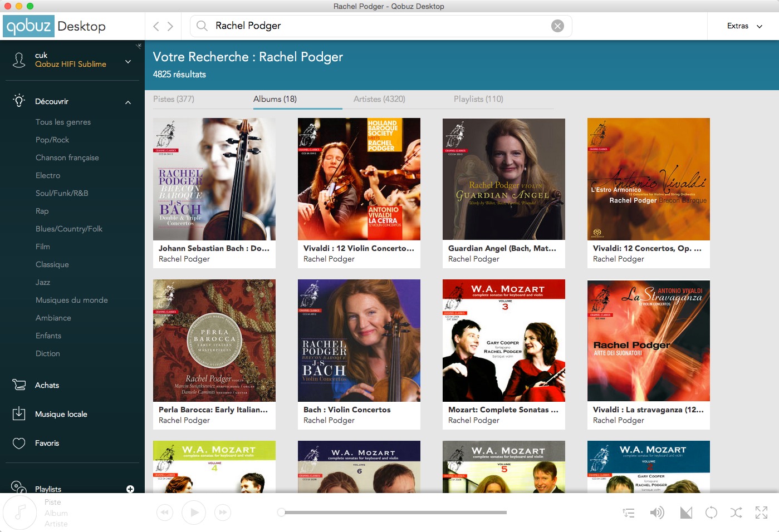The width and height of the screenshot is (779, 532).
Task: Select the Pop/Rock genre
Action: (52, 140)
